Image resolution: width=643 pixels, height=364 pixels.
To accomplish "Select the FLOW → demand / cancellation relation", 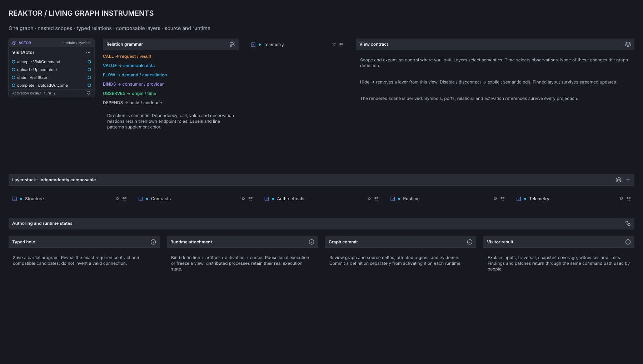I will point(135,75).
